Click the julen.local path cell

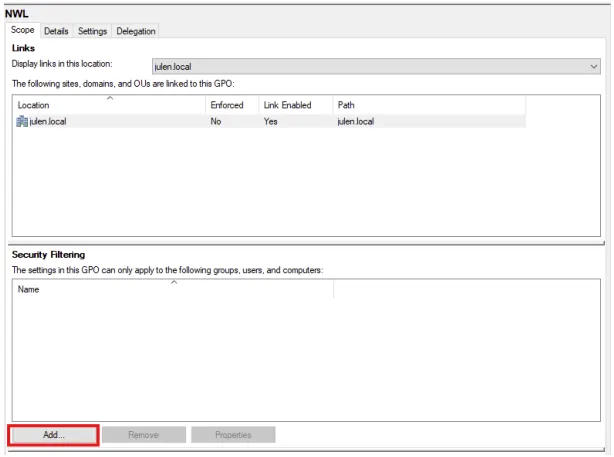[356, 121]
